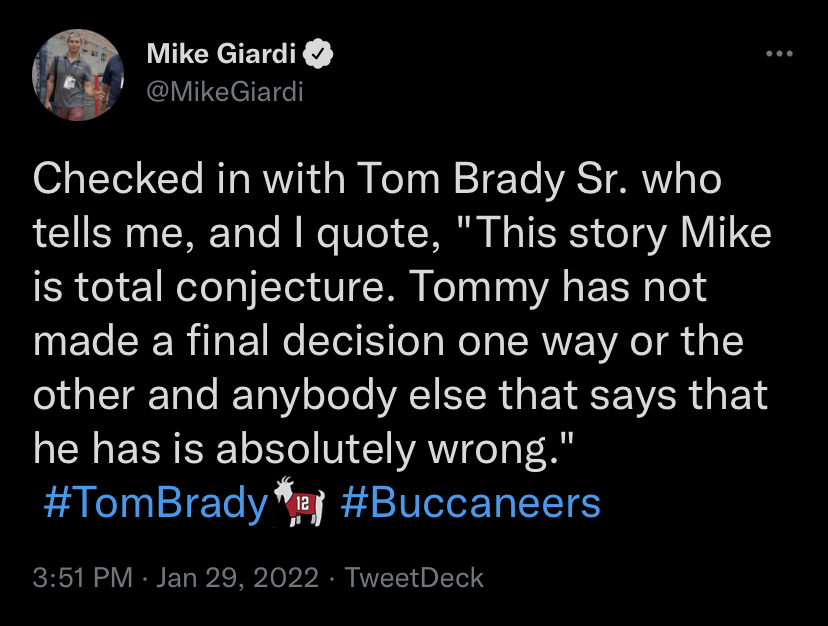Click the Jan 29, 2022 date
828x626 pixels.
click(238, 577)
